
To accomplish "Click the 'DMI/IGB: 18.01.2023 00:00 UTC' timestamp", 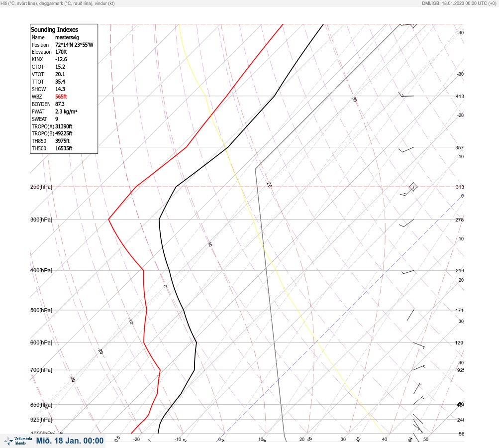I will (x=459, y=3).
